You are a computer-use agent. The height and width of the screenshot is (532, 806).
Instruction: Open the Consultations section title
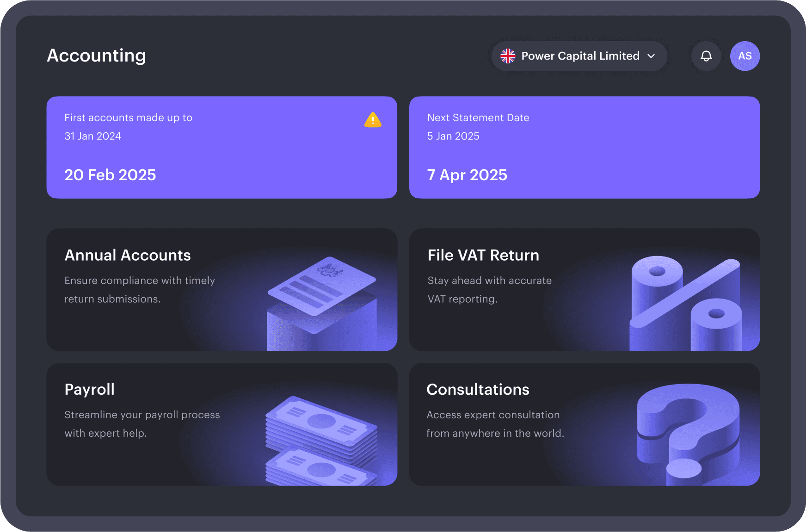478,389
